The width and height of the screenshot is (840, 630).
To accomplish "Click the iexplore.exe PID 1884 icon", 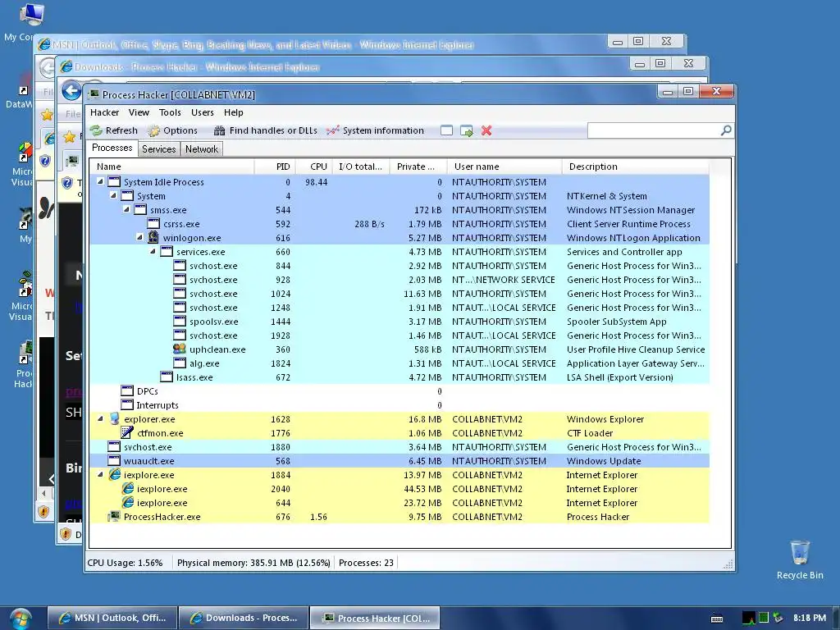I will (x=115, y=474).
